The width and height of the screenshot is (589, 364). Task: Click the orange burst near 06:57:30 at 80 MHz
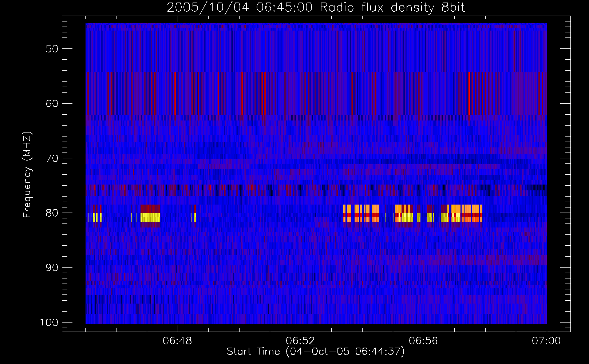(x=467, y=213)
